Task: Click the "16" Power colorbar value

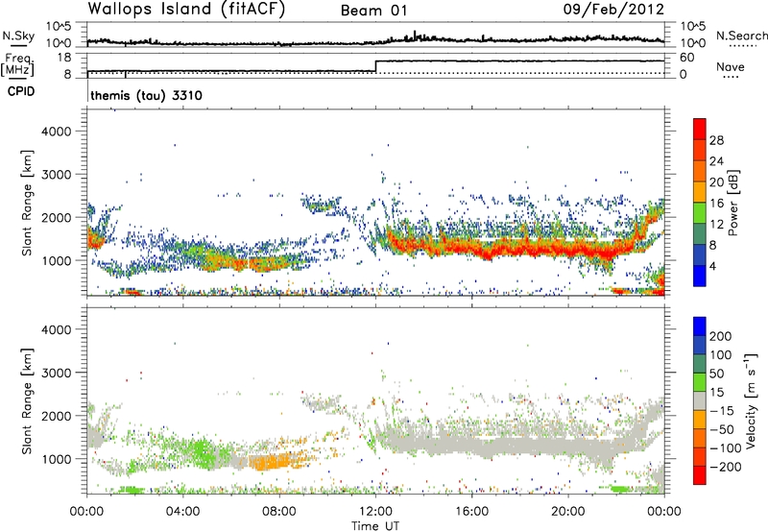Action: [x=716, y=204]
